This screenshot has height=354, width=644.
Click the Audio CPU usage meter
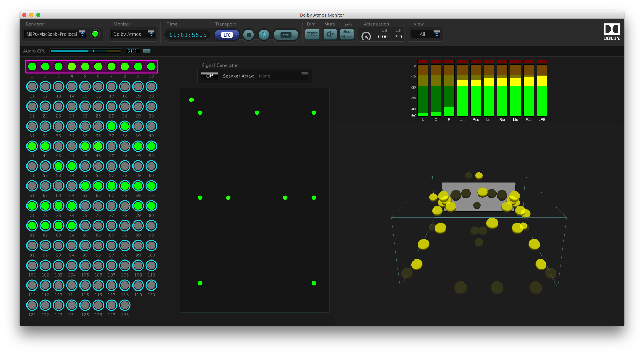[86, 51]
